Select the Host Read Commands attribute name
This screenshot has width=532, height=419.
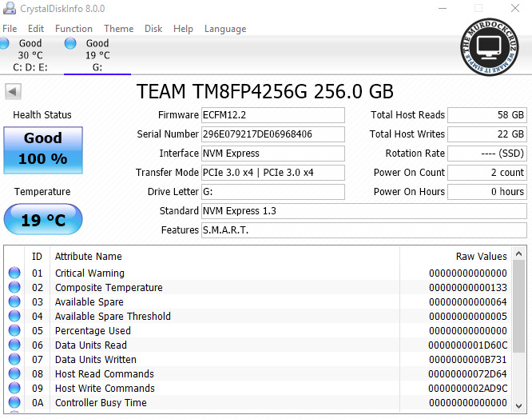(104, 374)
